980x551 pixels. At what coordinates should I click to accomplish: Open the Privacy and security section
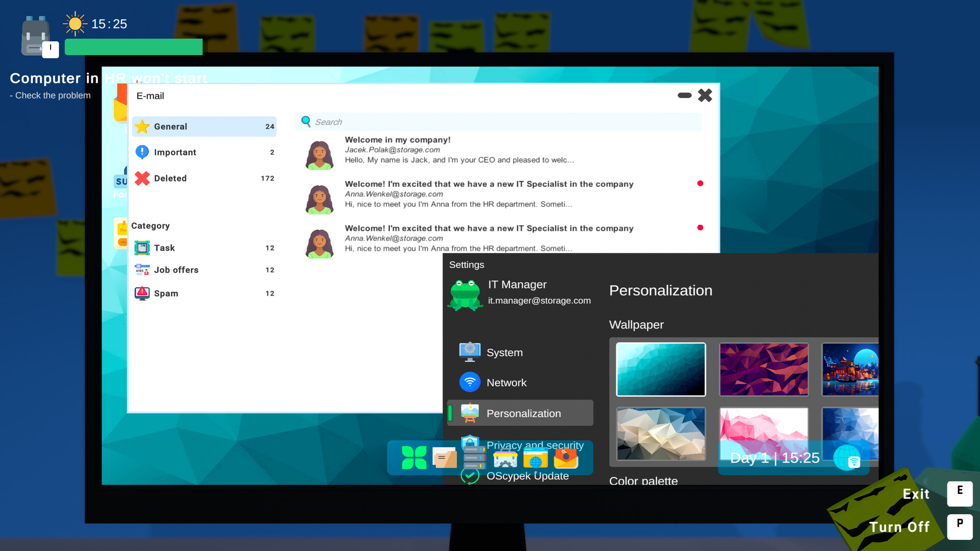(x=520, y=444)
